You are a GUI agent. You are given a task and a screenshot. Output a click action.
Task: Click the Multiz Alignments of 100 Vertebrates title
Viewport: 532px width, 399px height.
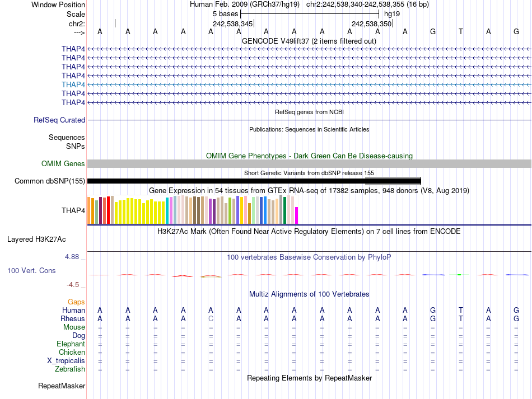click(309, 294)
